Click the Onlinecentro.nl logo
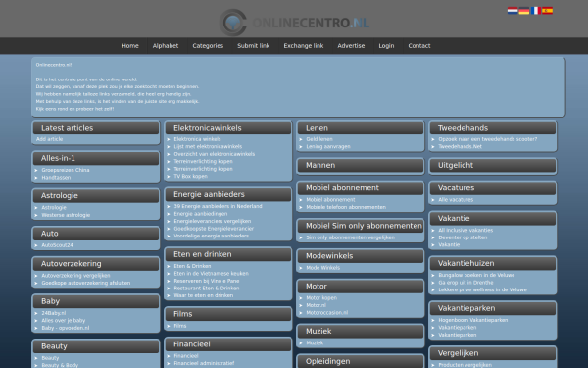This screenshot has width=588, height=368. tap(294, 23)
